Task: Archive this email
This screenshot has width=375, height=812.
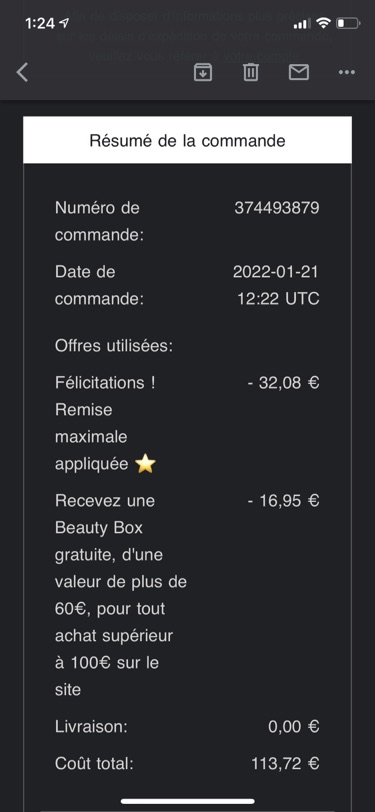Action: point(203,72)
